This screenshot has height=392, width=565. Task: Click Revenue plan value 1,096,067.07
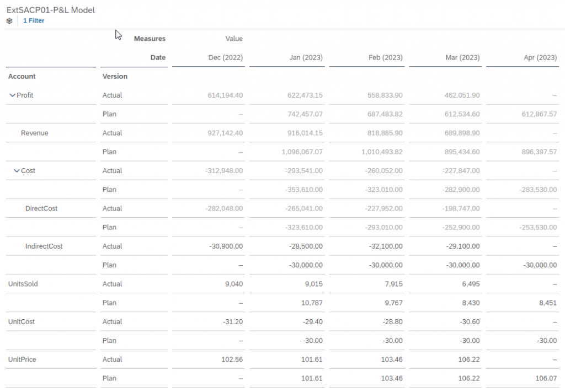302,152
